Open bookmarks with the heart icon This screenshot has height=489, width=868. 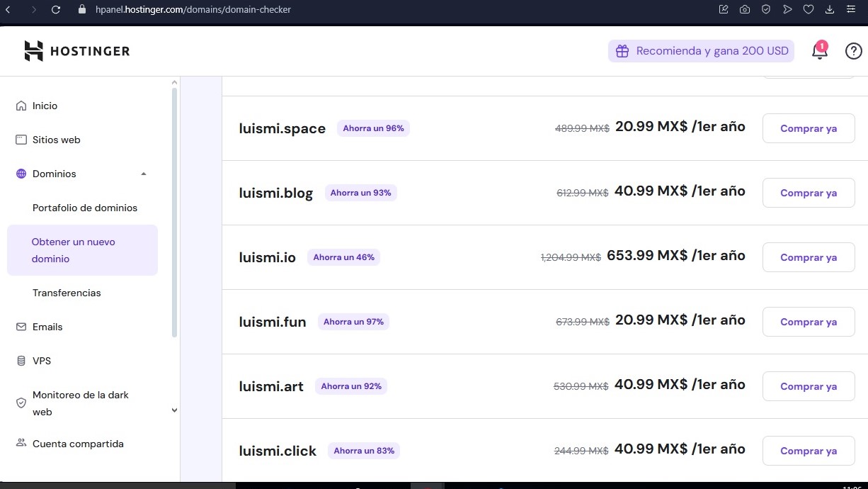coord(808,10)
